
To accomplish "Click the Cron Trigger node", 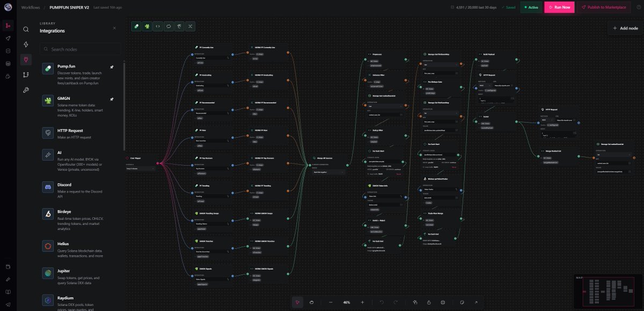I will (141, 163).
